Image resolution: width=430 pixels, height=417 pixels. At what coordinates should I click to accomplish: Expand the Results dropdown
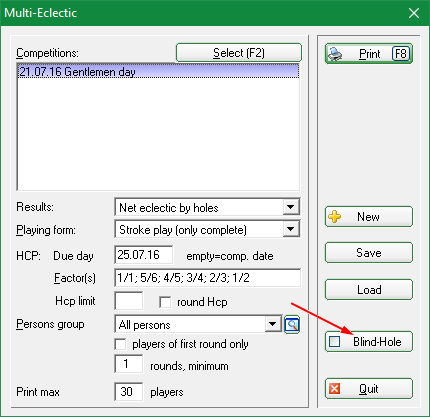tap(291, 207)
